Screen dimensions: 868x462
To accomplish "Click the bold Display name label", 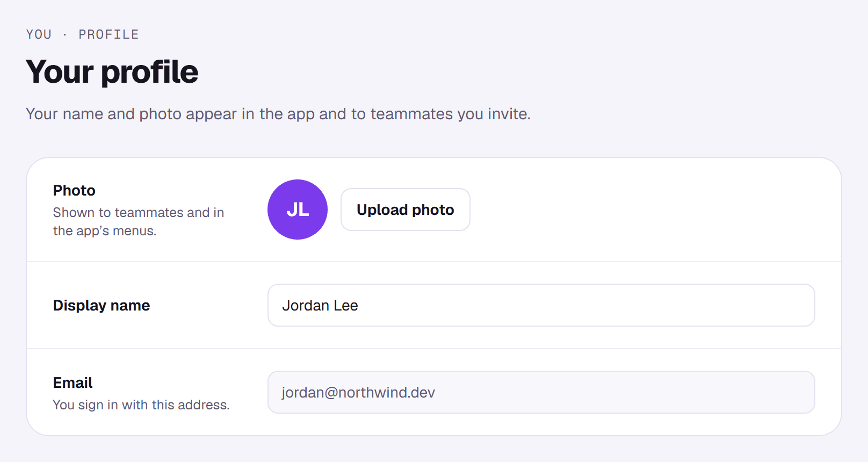I will (102, 305).
